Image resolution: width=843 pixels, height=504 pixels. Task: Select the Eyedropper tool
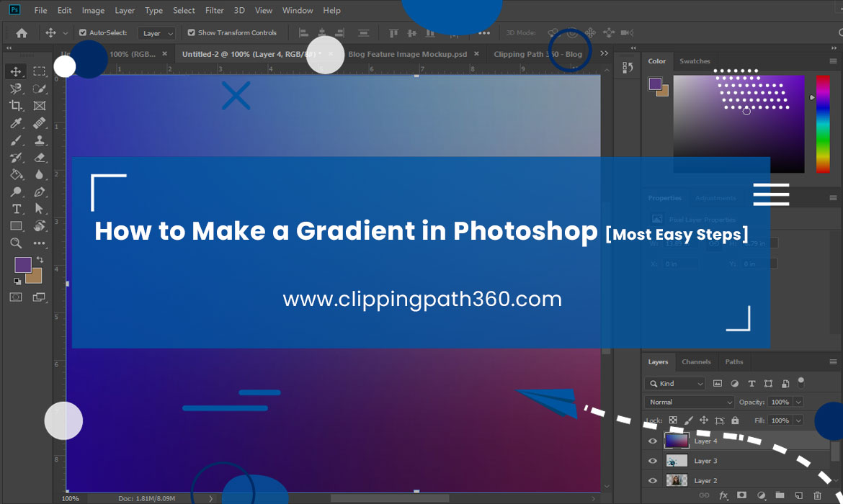point(16,123)
